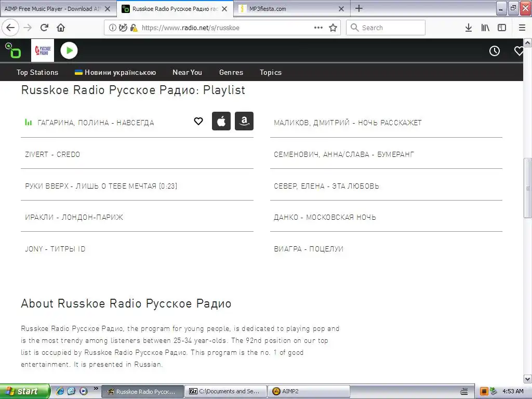Favorite the Гагарина, Полина - Навсегда track
Screen dimensions: 532x399
point(198,121)
